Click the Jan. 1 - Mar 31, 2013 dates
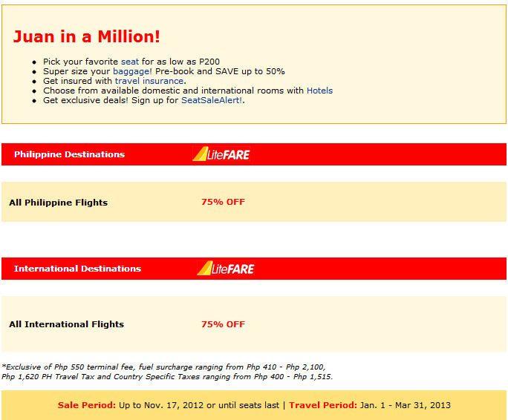508x420 pixels. (x=406, y=405)
